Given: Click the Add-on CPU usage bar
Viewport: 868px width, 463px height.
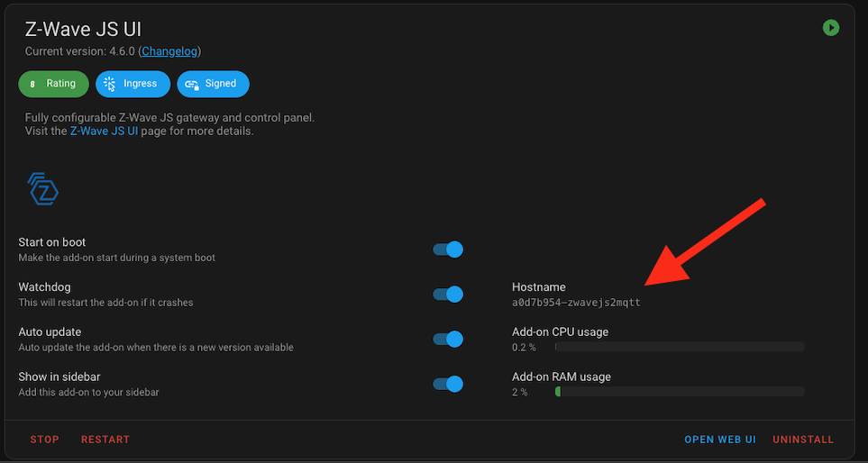Looking at the screenshot, I should click(680, 347).
